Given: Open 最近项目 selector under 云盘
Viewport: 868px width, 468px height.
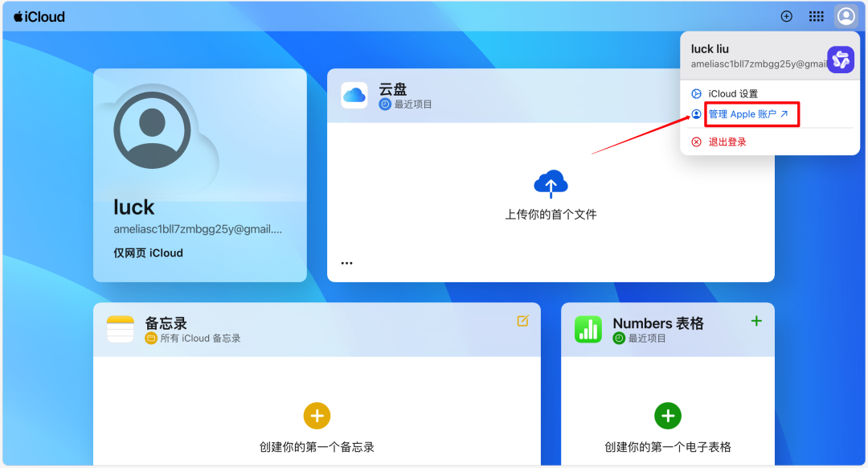Looking at the screenshot, I should pyautogui.click(x=405, y=104).
